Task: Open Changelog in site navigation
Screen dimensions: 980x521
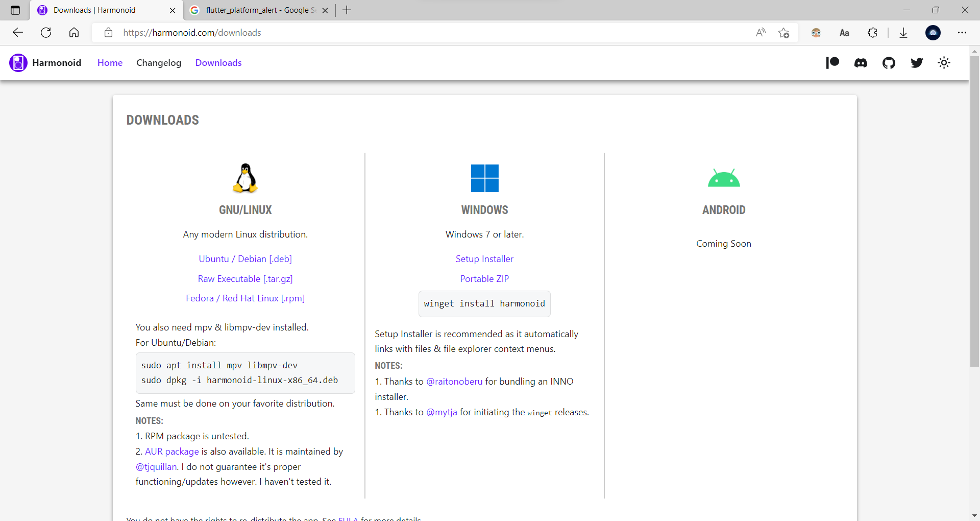Action: (x=159, y=63)
